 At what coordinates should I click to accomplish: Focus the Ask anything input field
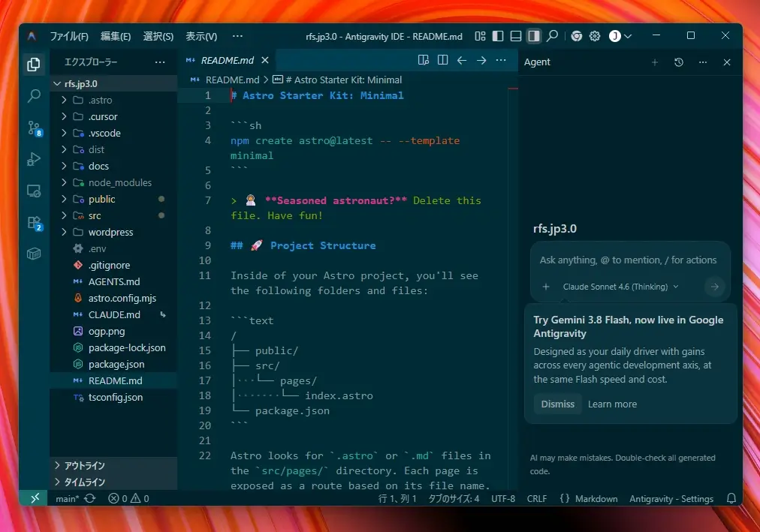click(x=629, y=260)
